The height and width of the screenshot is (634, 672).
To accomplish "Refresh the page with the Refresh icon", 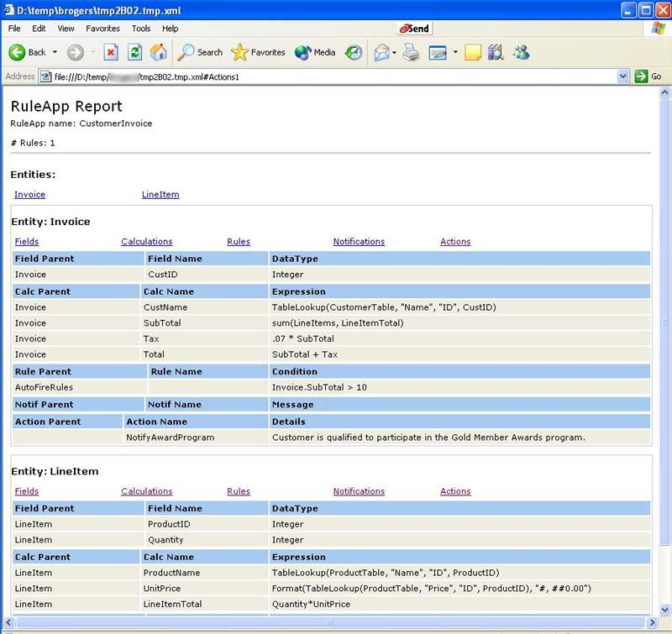I will coord(134,52).
